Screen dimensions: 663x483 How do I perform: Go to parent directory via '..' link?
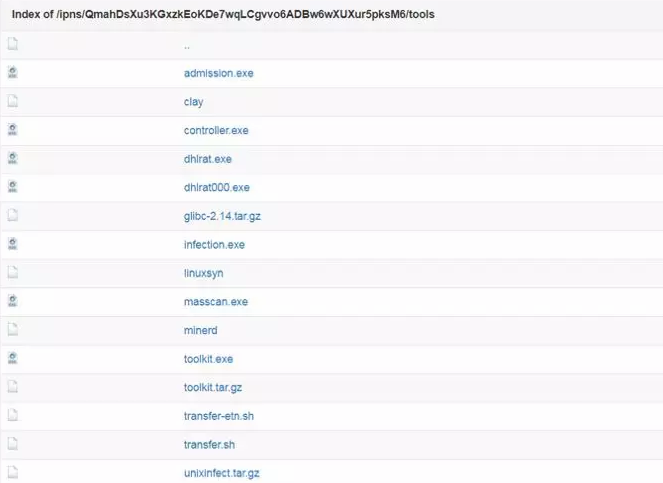[x=187, y=45]
